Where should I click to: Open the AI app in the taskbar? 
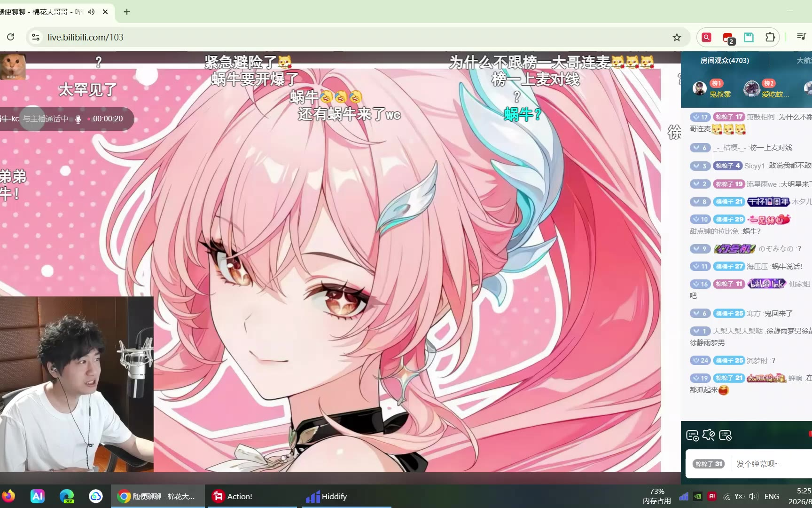(38, 496)
